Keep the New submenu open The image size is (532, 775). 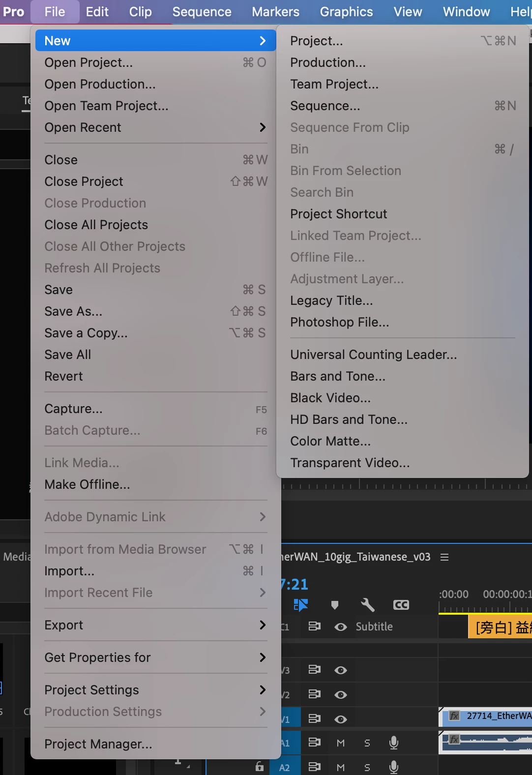click(x=156, y=41)
